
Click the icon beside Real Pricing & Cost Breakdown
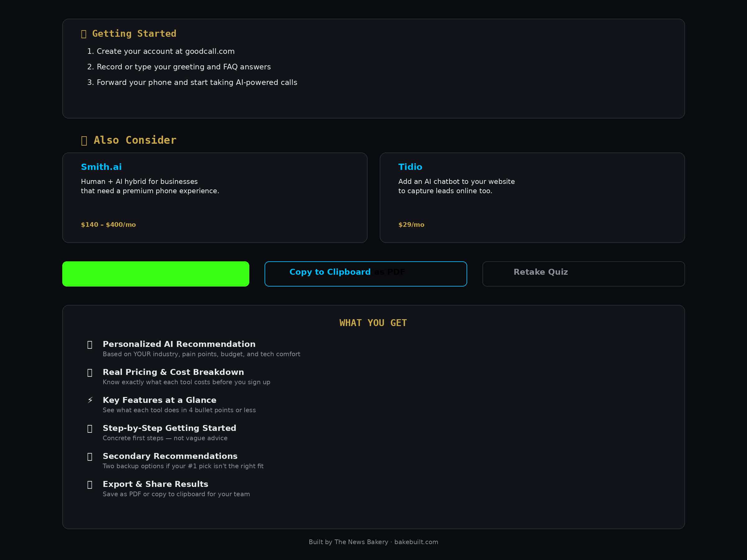(x=90, y=373)
